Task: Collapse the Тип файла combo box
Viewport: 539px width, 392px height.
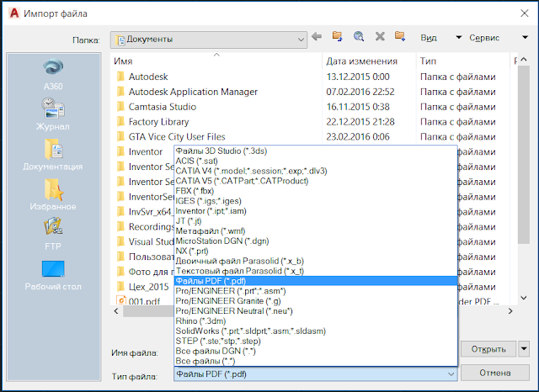Action: [x=451, y=374]
